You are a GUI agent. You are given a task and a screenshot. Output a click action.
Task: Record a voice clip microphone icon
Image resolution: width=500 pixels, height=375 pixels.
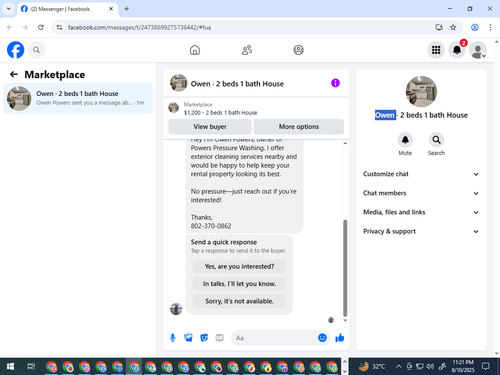point(173,338)
